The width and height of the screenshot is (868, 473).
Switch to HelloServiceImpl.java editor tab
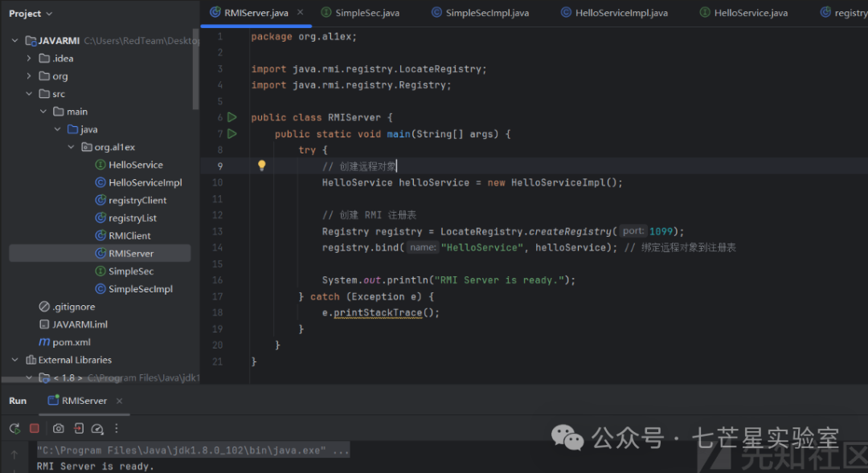click(x=615, y=13)
